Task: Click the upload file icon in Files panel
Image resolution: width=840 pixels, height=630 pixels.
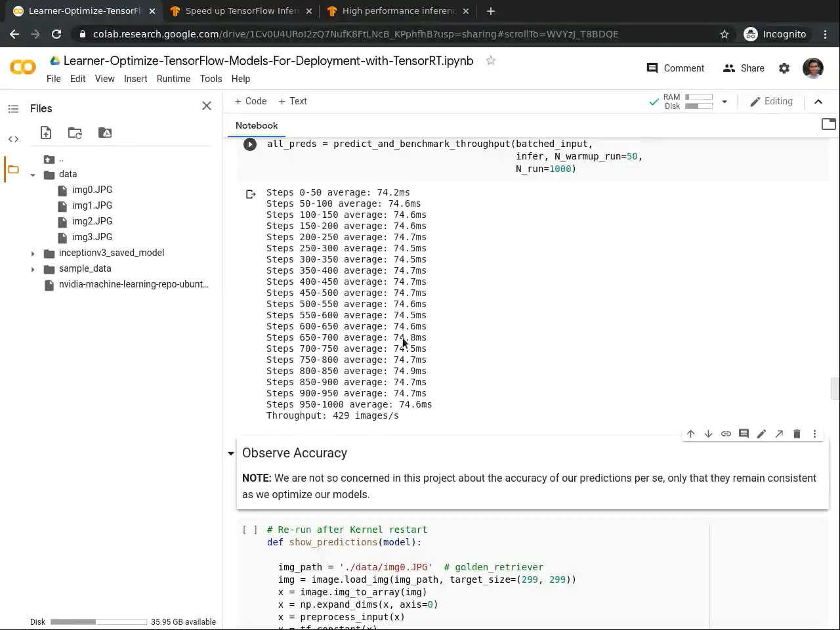Action: click(x=46, y=133)
